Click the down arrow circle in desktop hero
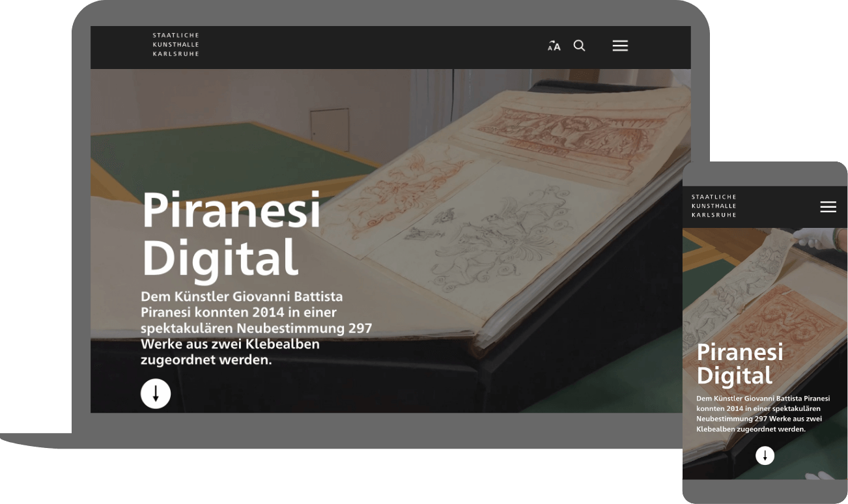 156,394
